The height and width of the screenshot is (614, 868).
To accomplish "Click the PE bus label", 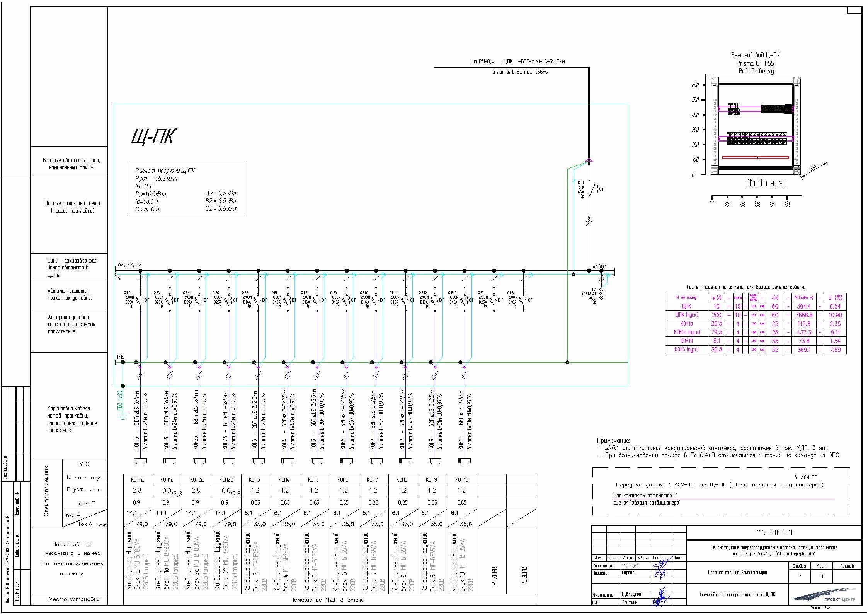I will tap(121, 357).
